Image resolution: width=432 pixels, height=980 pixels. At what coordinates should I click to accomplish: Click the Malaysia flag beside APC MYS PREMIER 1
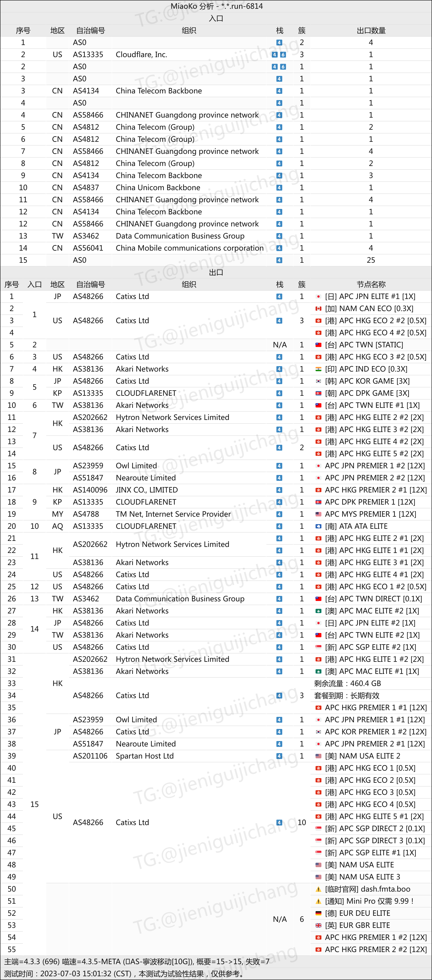tap(318, 514)
